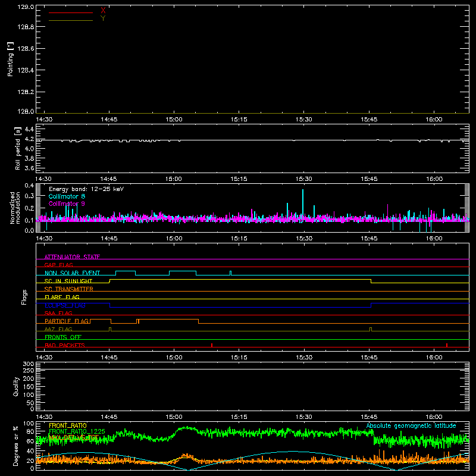Click the yellow FRONT_RATIO legend text
Screen dimensions: 476x476
68,425
